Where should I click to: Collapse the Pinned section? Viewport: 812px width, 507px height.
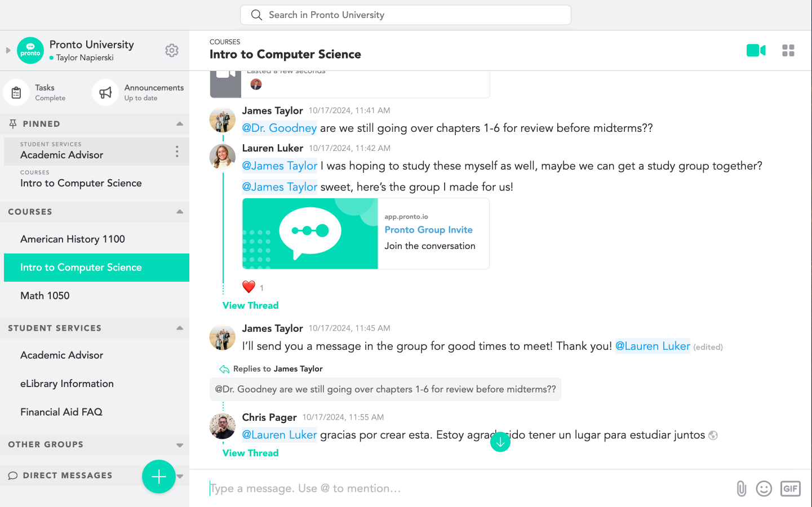point(180,124)
